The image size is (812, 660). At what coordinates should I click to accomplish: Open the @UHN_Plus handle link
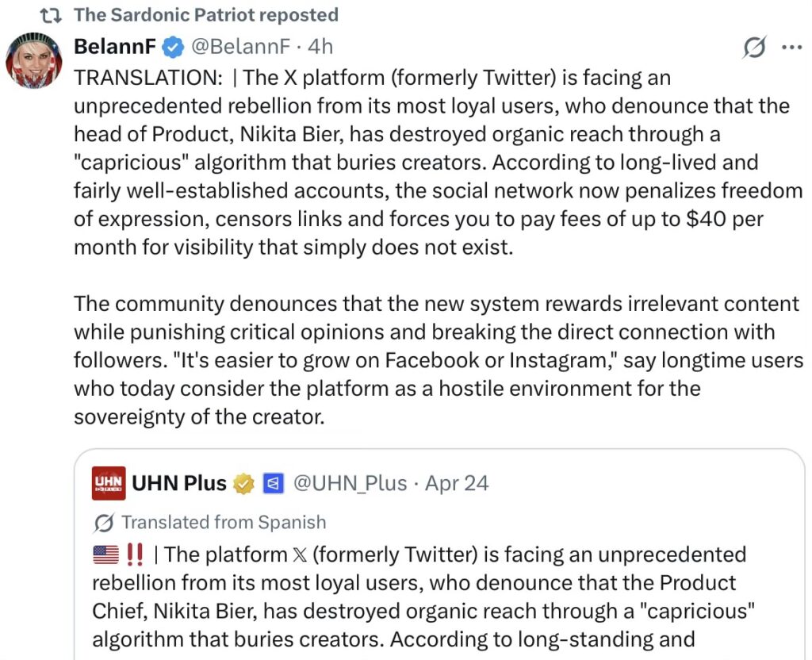pyautogui.click(x=350, y=483)
